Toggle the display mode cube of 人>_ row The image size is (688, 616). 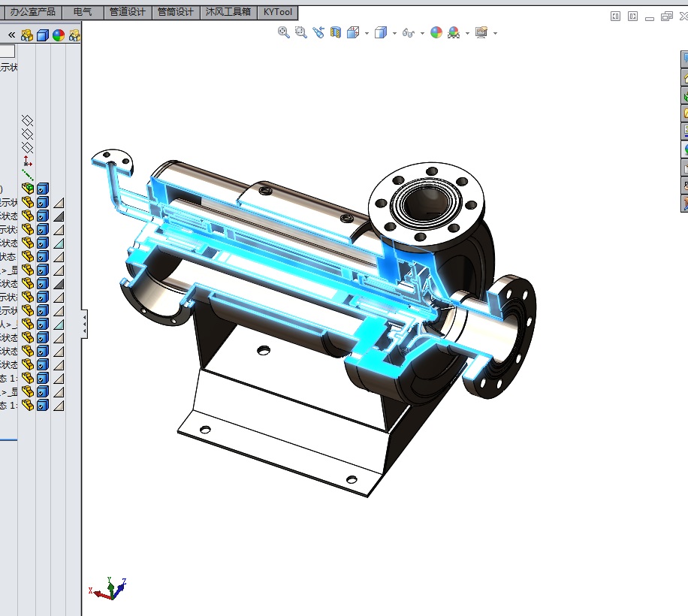43,325
